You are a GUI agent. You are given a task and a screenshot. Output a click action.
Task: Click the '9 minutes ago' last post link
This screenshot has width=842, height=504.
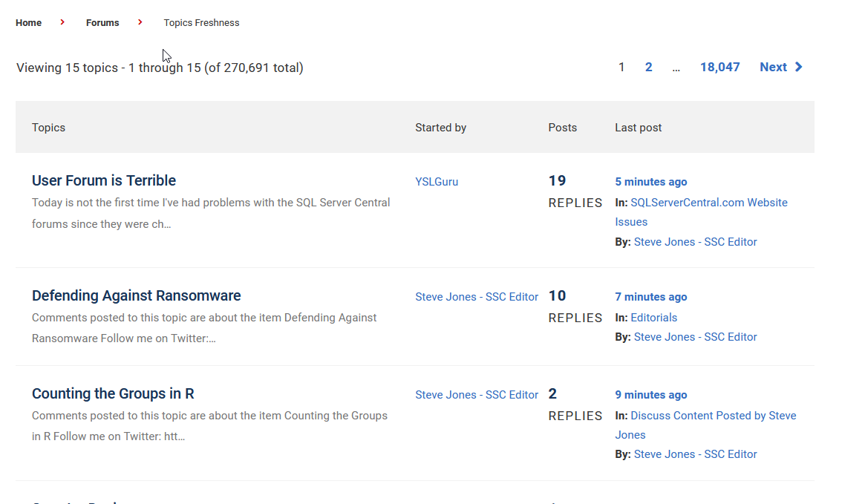650,395
